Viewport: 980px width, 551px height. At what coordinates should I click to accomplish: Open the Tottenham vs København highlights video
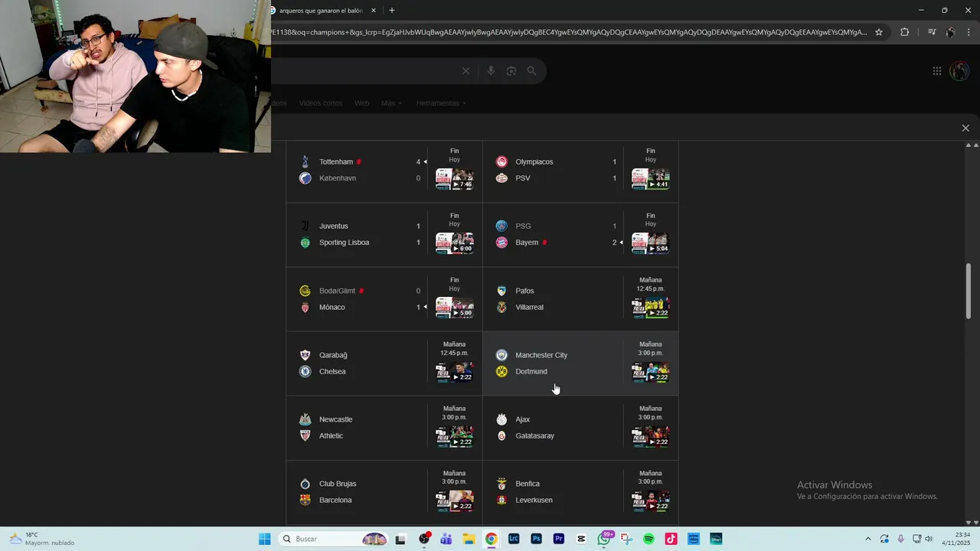click(455, 179)
